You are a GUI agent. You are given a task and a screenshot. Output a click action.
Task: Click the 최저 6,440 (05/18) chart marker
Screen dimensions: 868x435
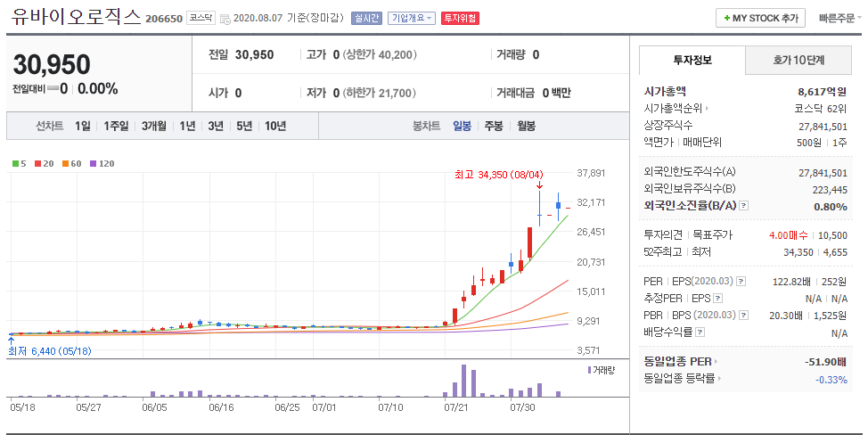pos(50,351)
